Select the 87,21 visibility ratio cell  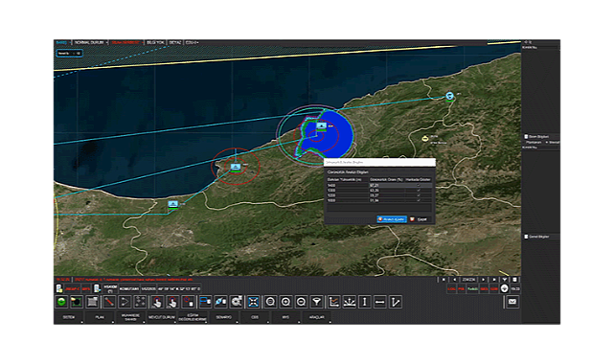pyautogui.click(x=386, y=185)
